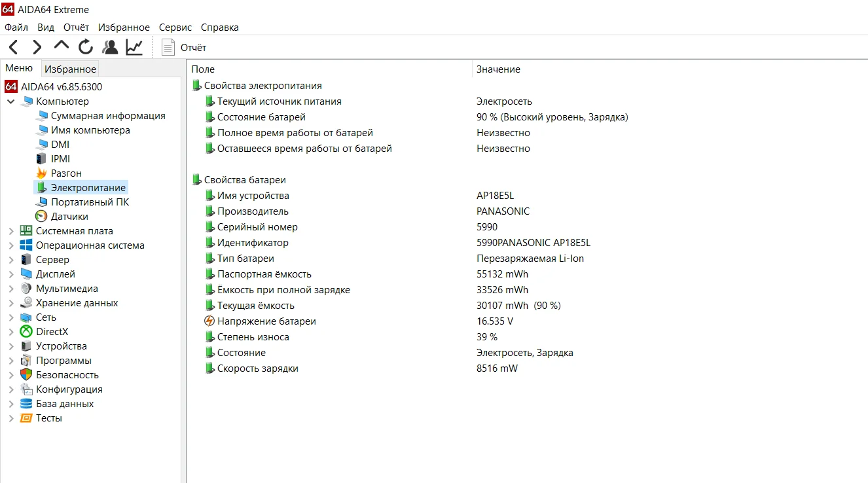Open the Вид menu
868x483 pixels.
46,27
